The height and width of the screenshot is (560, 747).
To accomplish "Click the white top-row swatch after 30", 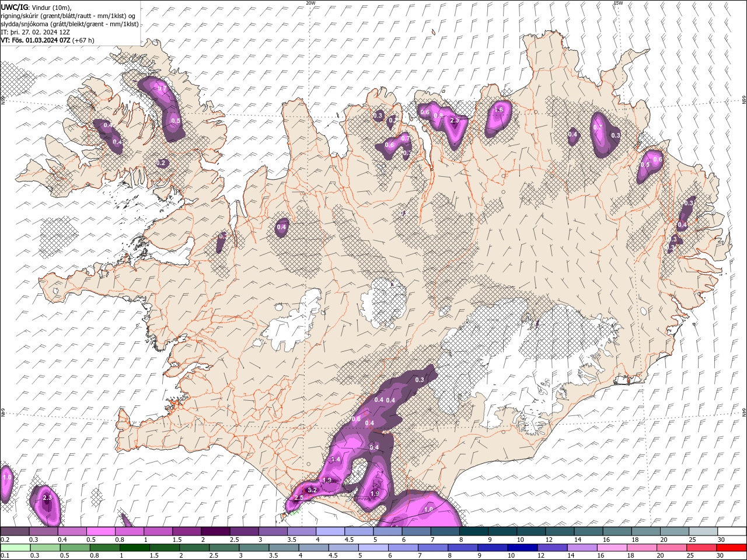I will click(732, 531).
